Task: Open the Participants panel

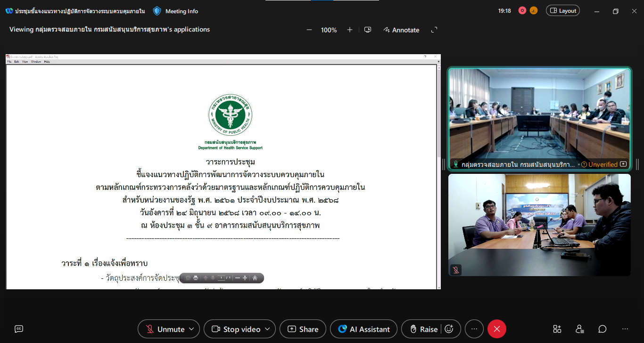Action: (580, 329)
